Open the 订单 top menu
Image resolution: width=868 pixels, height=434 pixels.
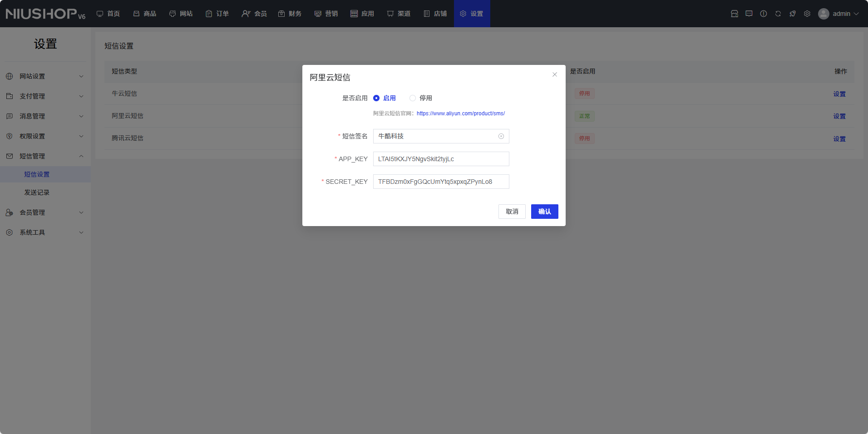pos(217,14)
